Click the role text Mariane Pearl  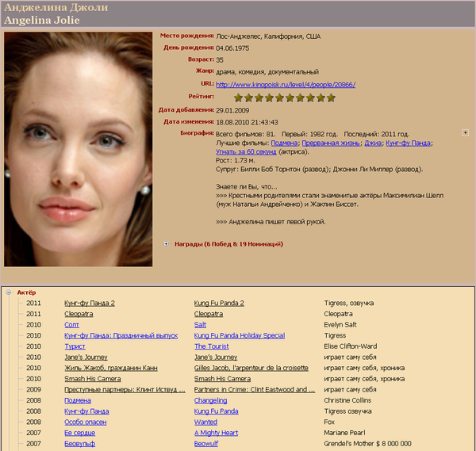344,433
